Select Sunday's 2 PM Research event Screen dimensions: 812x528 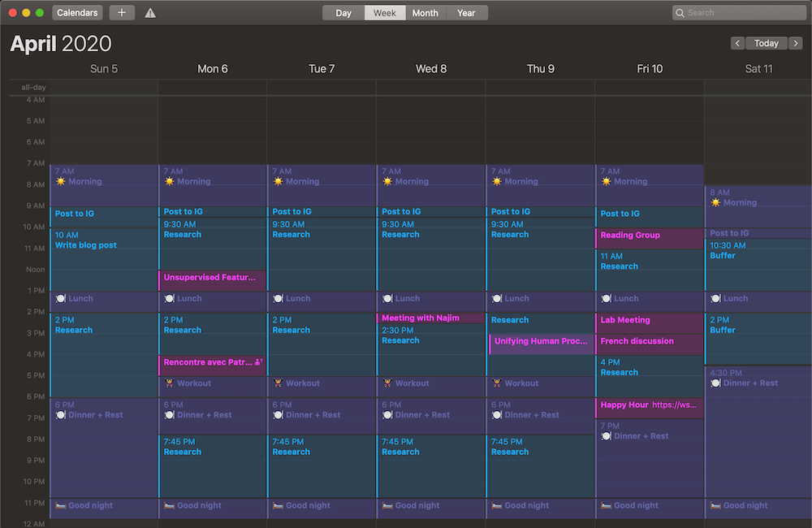pos(104,355)
